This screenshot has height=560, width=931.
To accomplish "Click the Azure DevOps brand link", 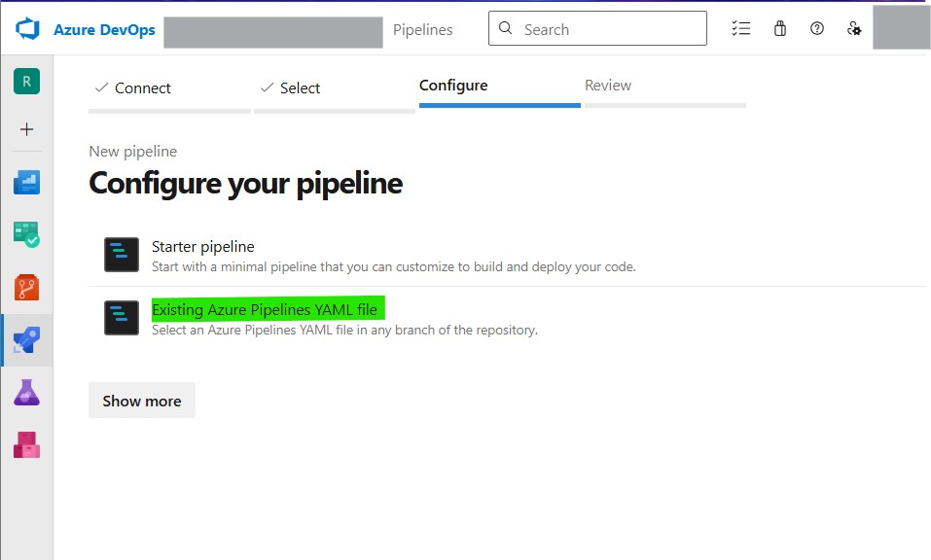I will point(104,30).
